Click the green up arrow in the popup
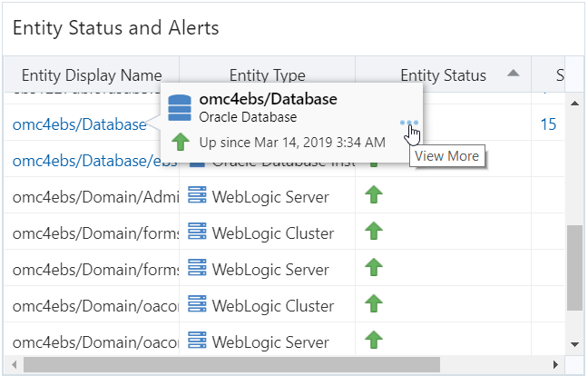Viewport: 588px width, 376px height. [x=181, y=143]
